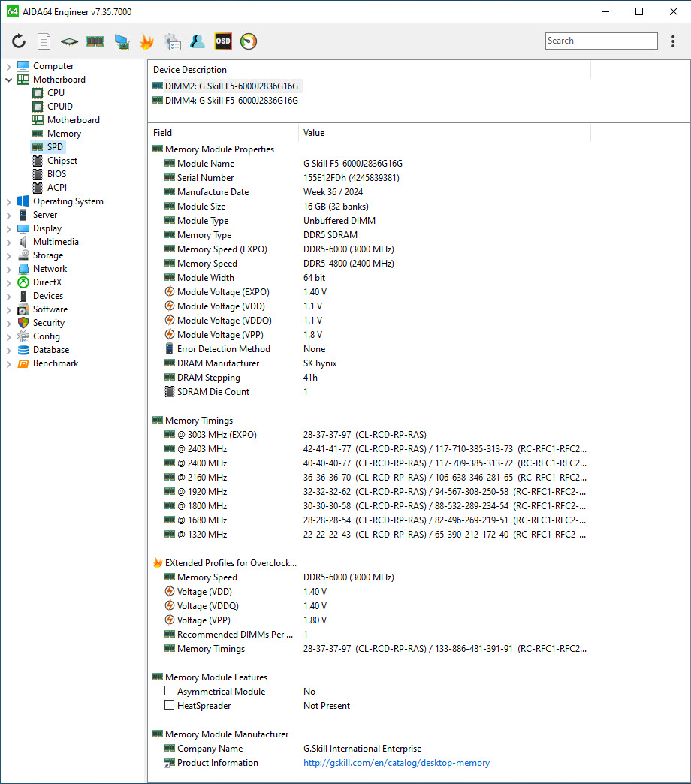Select the Error Detection Method row
The image size is (691, 784).
coord(370,349)
